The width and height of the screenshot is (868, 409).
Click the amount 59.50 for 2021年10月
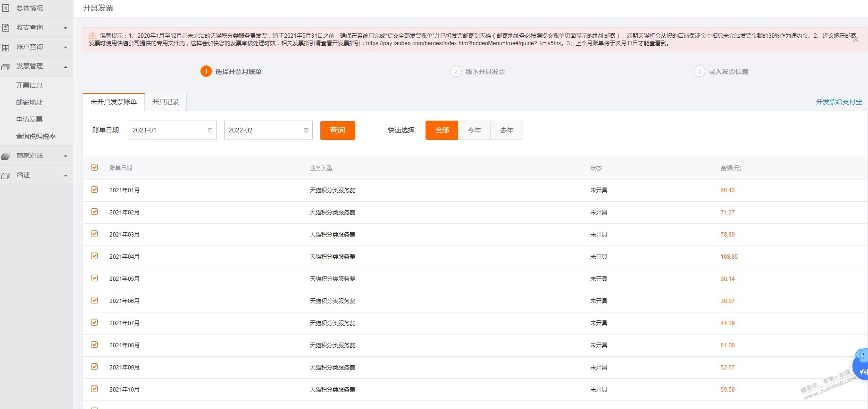pos(727,390)
